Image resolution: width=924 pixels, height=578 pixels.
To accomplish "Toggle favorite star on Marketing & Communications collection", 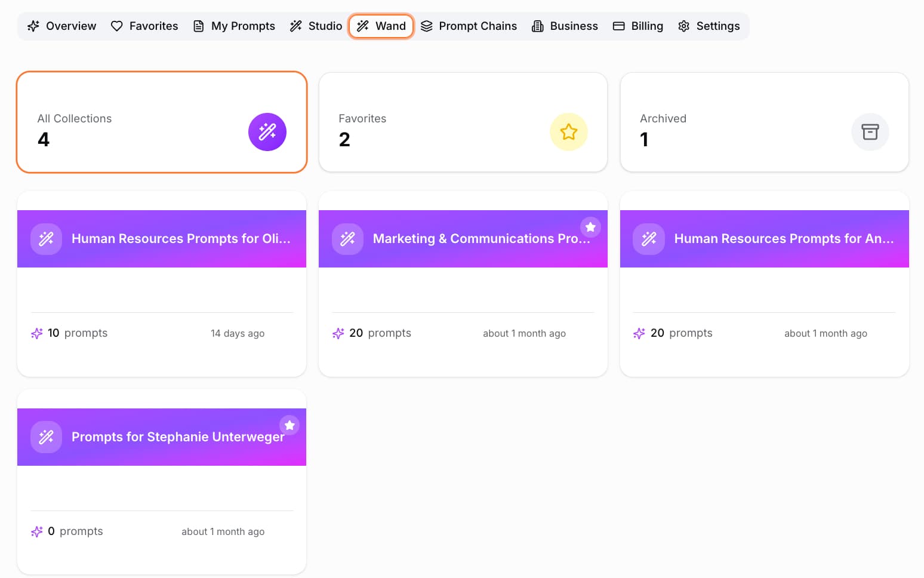I will pyautogui.click(x=590, y=227).
